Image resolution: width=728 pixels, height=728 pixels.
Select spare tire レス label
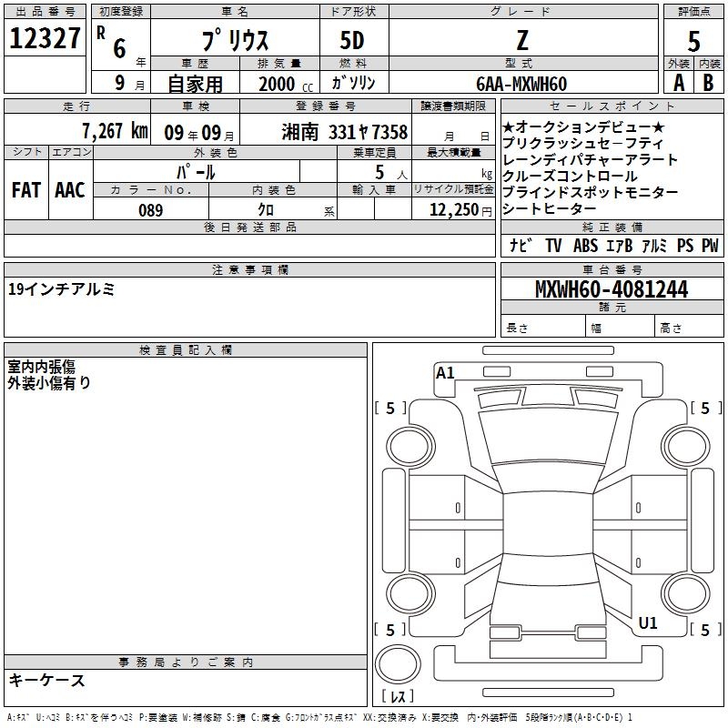(x=398, y=695)
